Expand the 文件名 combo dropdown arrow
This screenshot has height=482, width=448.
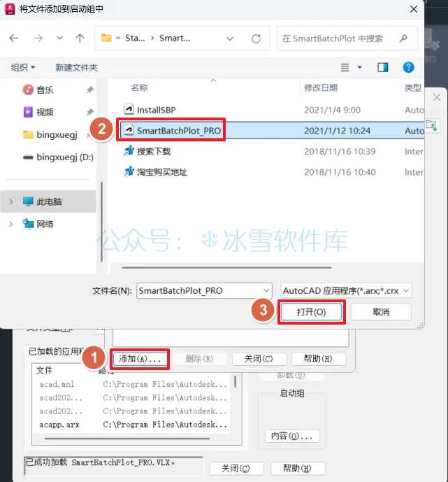pos(266,290)
